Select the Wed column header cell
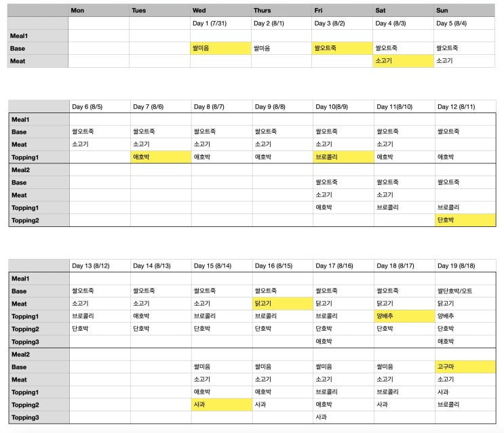This screenshot has height=433, width=504. click(220, 10)
